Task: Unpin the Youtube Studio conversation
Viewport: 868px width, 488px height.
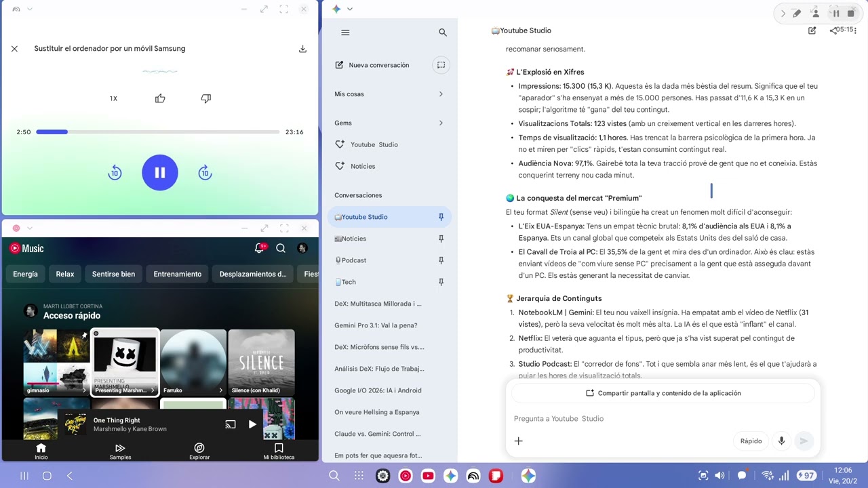Action: (441, 217)
